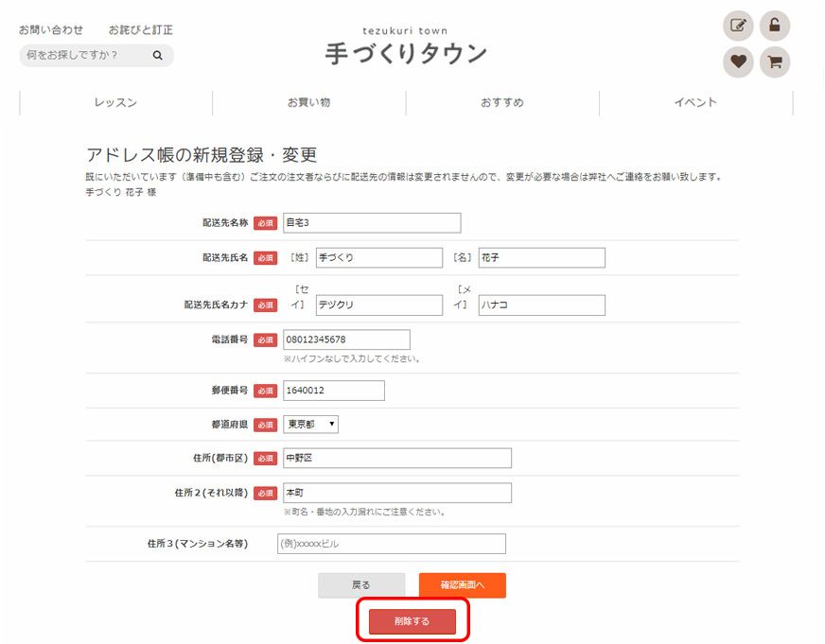Screen dimensions: 825x644
Task: Open the お買い物 menu
Action: [309, 103]
